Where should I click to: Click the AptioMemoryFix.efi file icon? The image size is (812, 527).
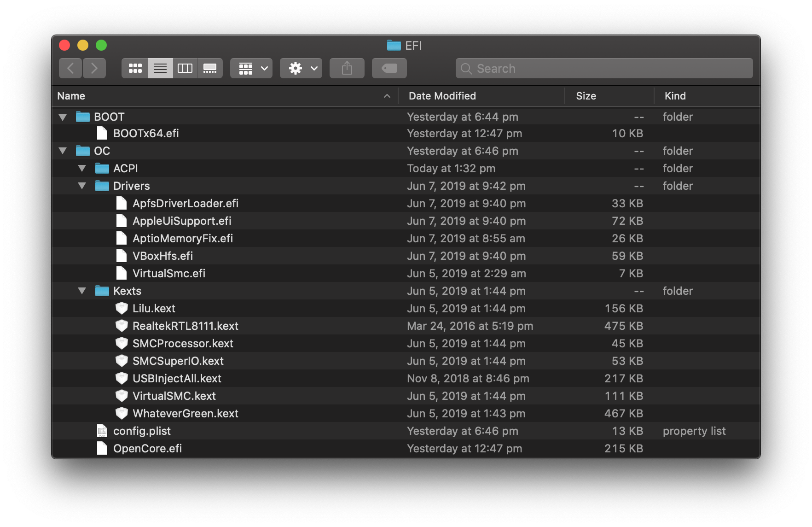(x=122, y=238)
